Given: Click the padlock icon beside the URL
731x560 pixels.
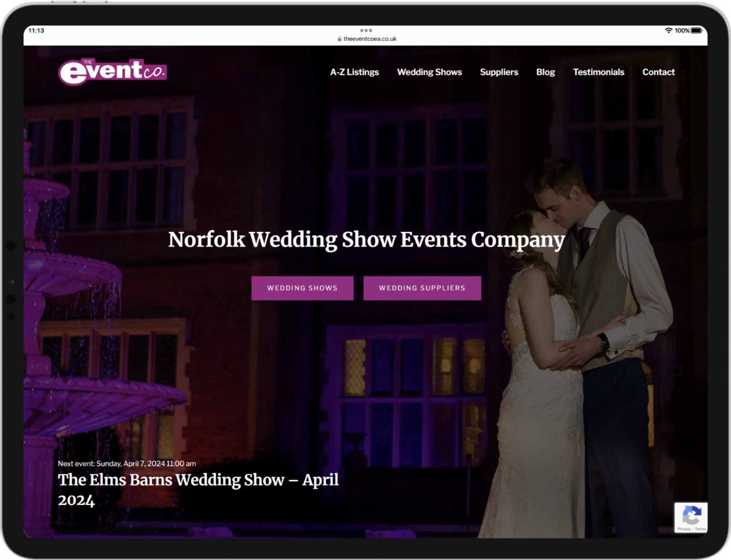Looking at the screenshot, I should 339,39.
